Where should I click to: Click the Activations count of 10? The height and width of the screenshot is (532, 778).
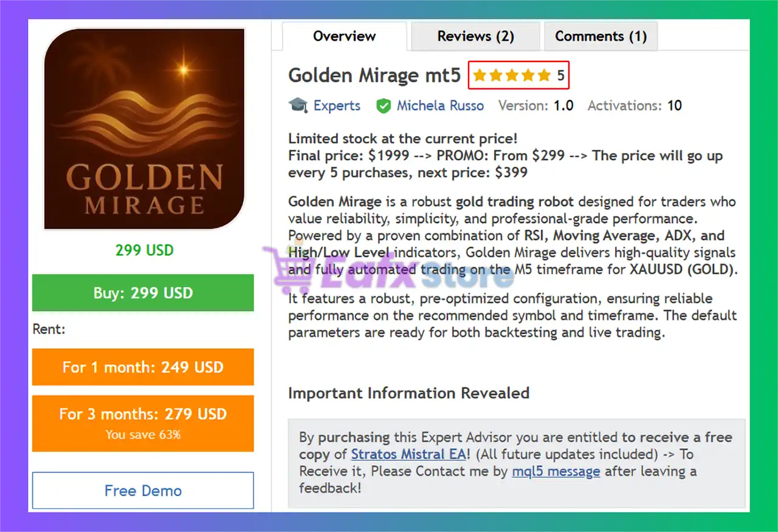click(x=674, y=106)
